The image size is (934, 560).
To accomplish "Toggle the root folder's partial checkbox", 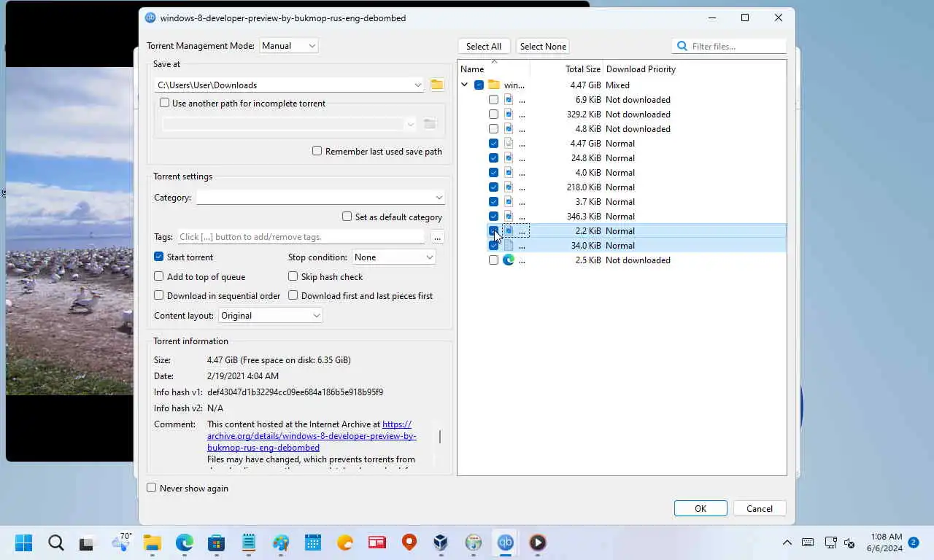I will pyautogui.click(x=479, y=85).
